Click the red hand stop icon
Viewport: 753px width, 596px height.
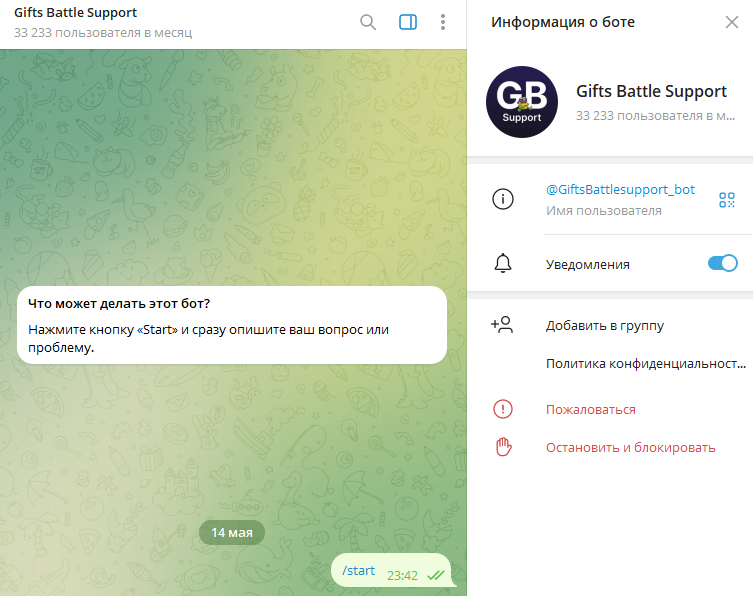point(503,447)
